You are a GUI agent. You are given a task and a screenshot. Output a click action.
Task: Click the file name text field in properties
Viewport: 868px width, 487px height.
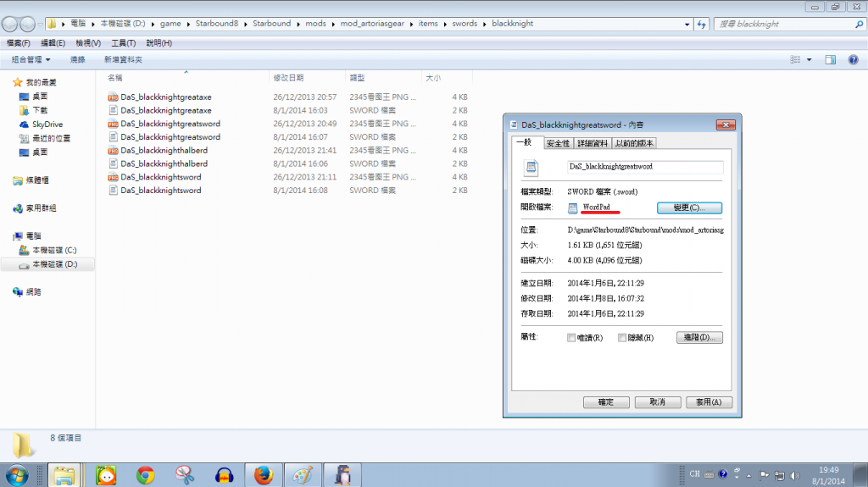[644, 167]
